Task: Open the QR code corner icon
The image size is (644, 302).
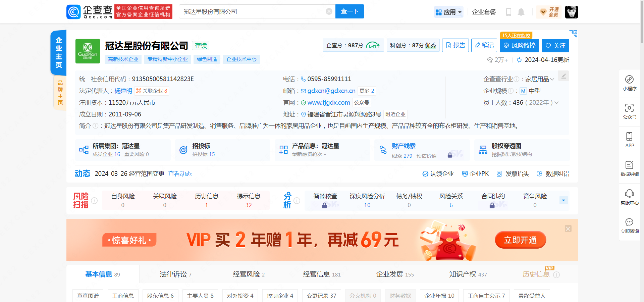Action: (x=573, y=34)
